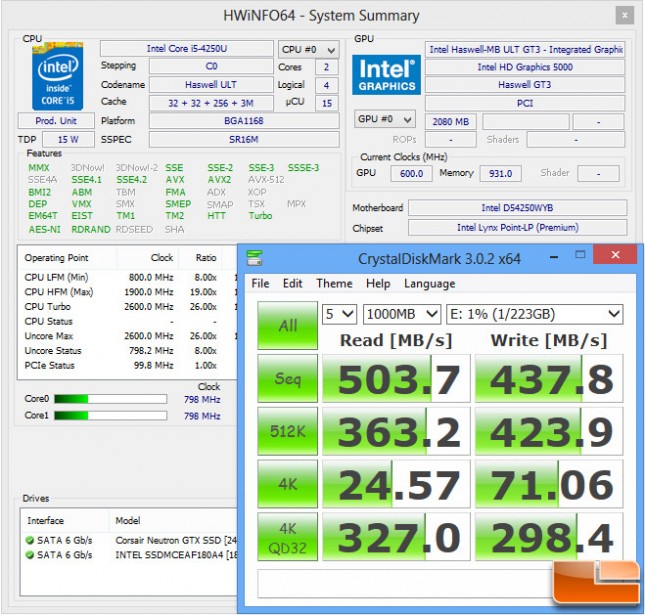Click the 4K read result 24.57

click(x=396, y=484)
